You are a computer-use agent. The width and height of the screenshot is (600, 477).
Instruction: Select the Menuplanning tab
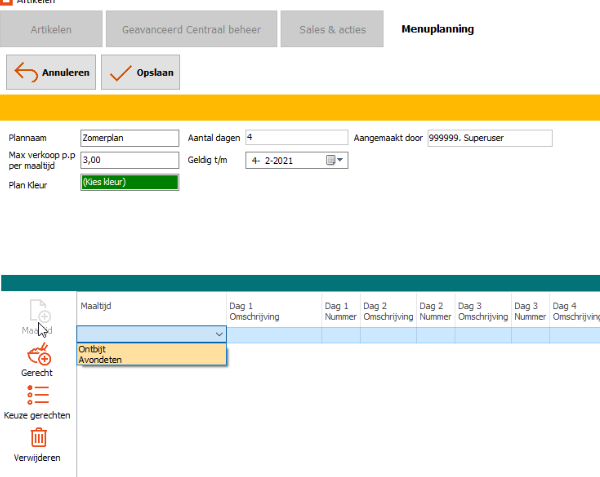tap(437, 29)
